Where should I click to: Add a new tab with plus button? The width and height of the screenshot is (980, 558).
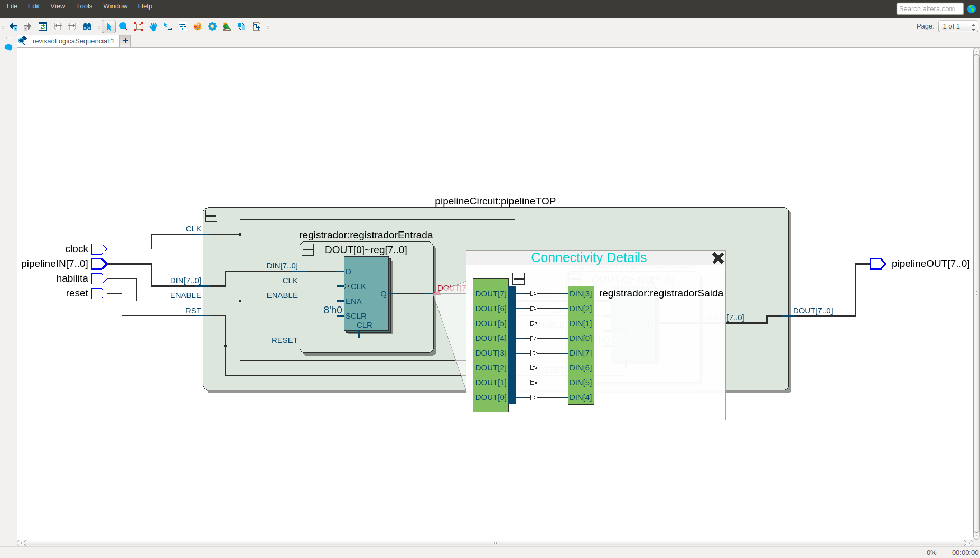pyautogui.click(x=126, y=41)
